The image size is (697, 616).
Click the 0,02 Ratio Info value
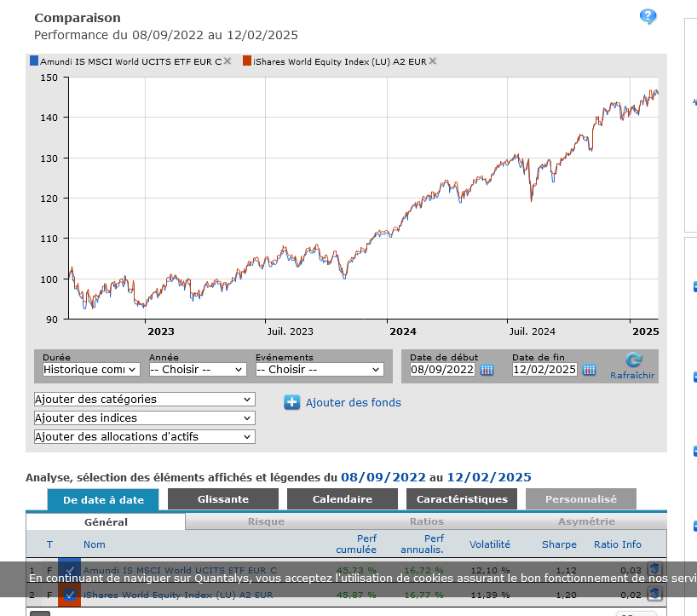point(631,595)
